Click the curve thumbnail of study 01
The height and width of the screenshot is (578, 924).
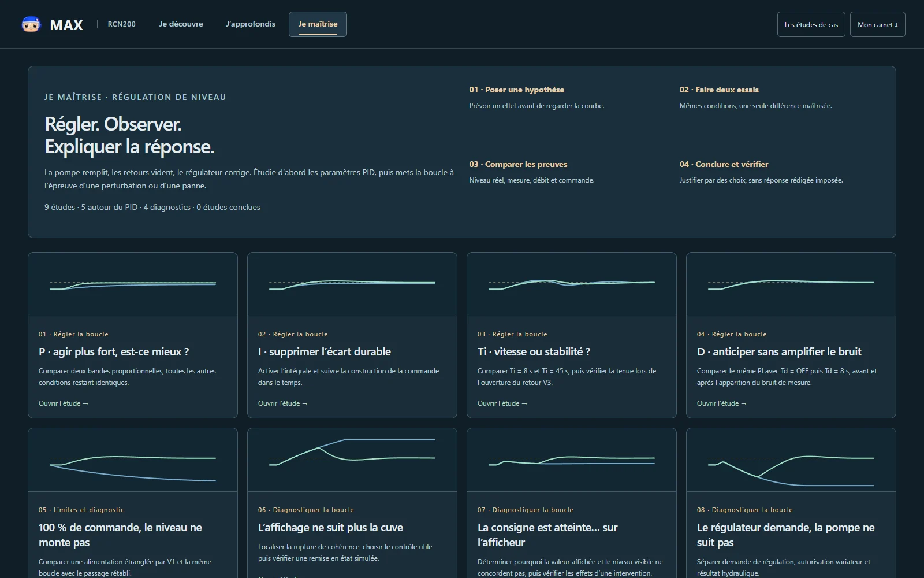point(133,284)
